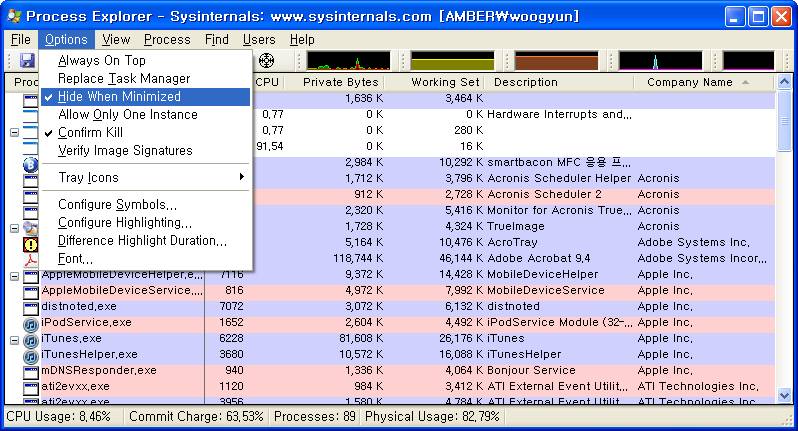Open the View menu
The height and width of the screenshot is (431, 798).
pyautogui.click(x=116, y=40)
